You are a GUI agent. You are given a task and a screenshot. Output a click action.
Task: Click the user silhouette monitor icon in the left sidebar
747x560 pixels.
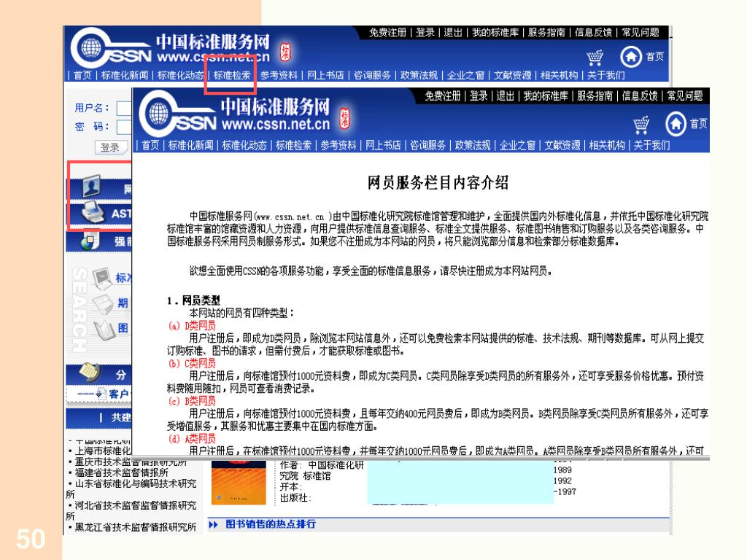(91, 186)
